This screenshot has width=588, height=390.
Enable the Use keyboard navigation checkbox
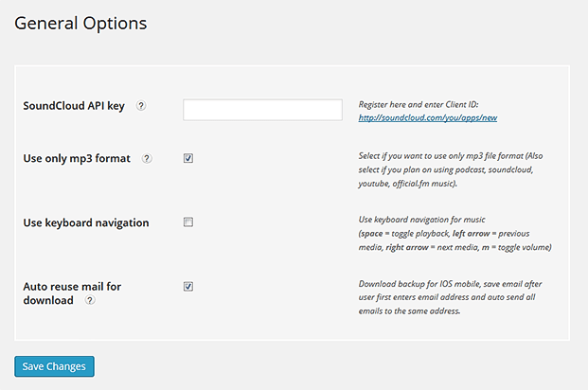pyautogui.click(x=188, y=222)
